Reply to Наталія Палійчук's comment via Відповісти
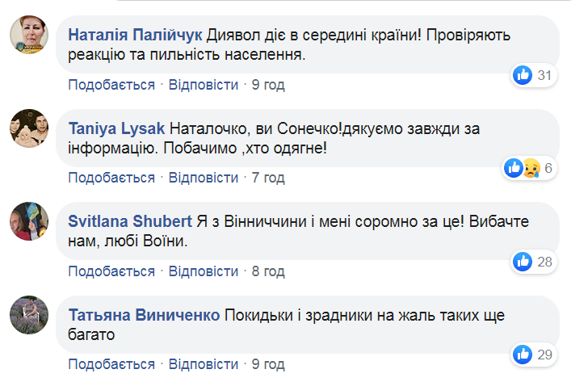Viewport: 588px width, 382px height. [x=204, y=85]
